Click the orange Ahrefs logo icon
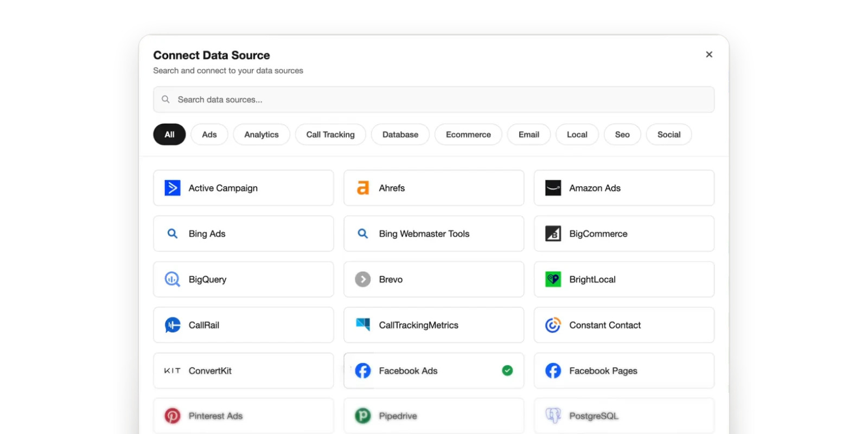 click(x=363, y=188)
